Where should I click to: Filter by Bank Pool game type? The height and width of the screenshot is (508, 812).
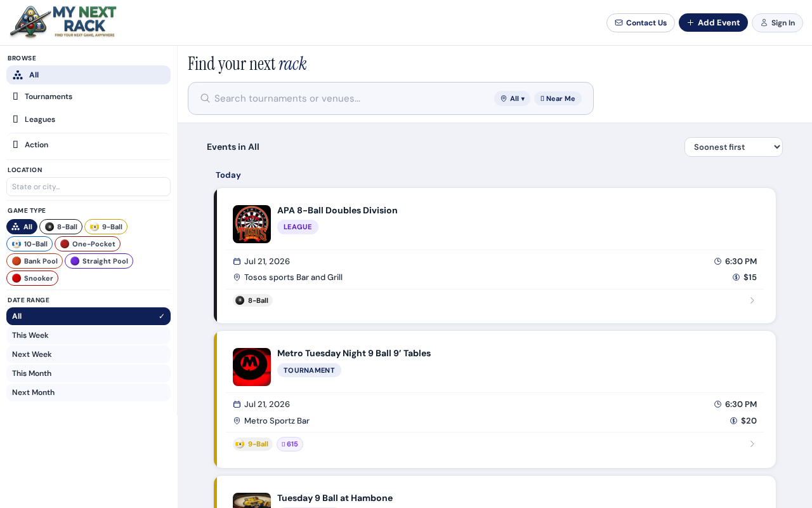[x=34, y=261]
